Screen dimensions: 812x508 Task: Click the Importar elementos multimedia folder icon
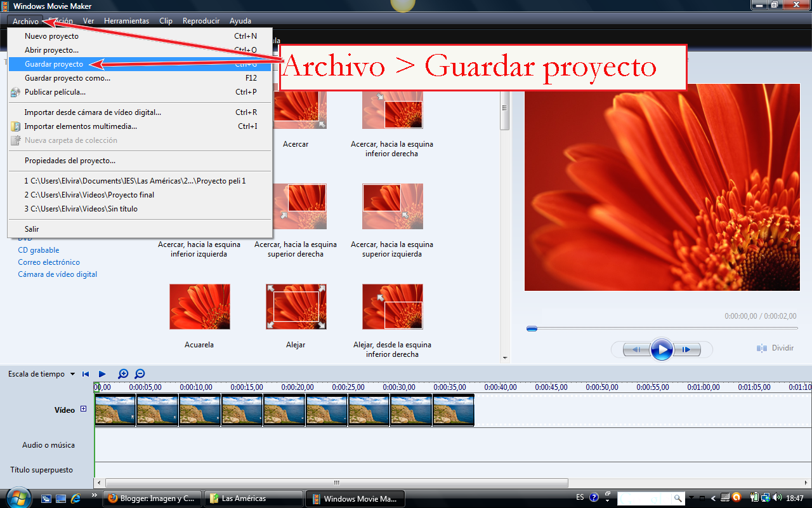(x=16, y=126)
